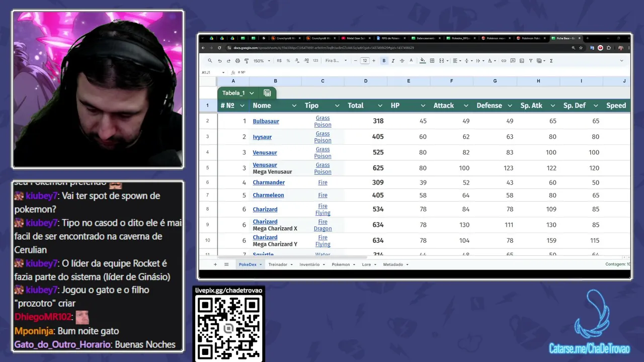Open the Charmeleon link
Viewport: 644px width, 362px height.
coord(268,195)
